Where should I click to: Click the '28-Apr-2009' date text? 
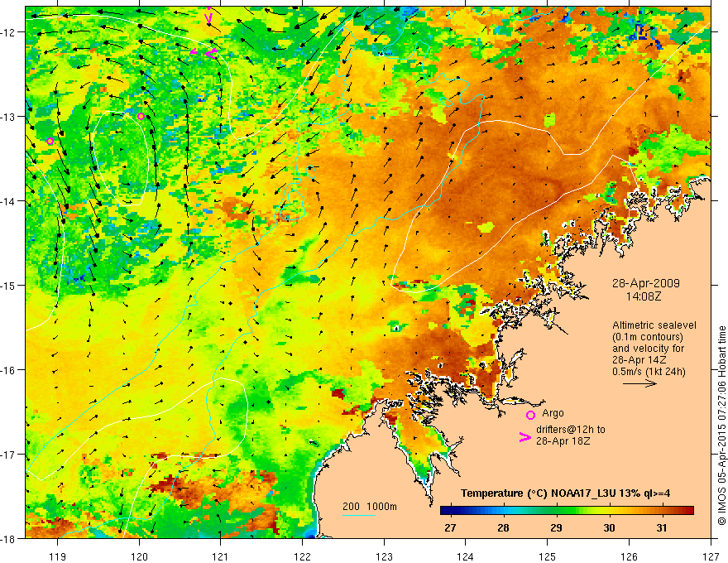646,283
